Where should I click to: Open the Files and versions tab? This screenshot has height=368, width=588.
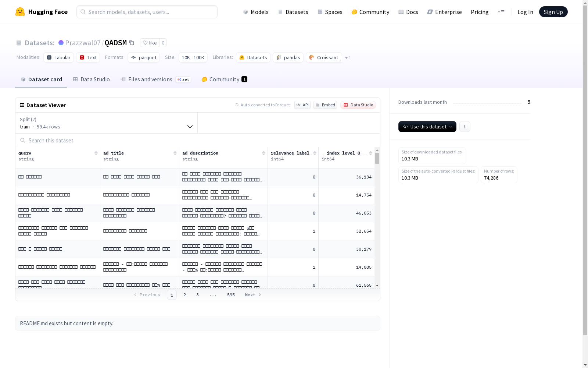click(x=155, y=79)
